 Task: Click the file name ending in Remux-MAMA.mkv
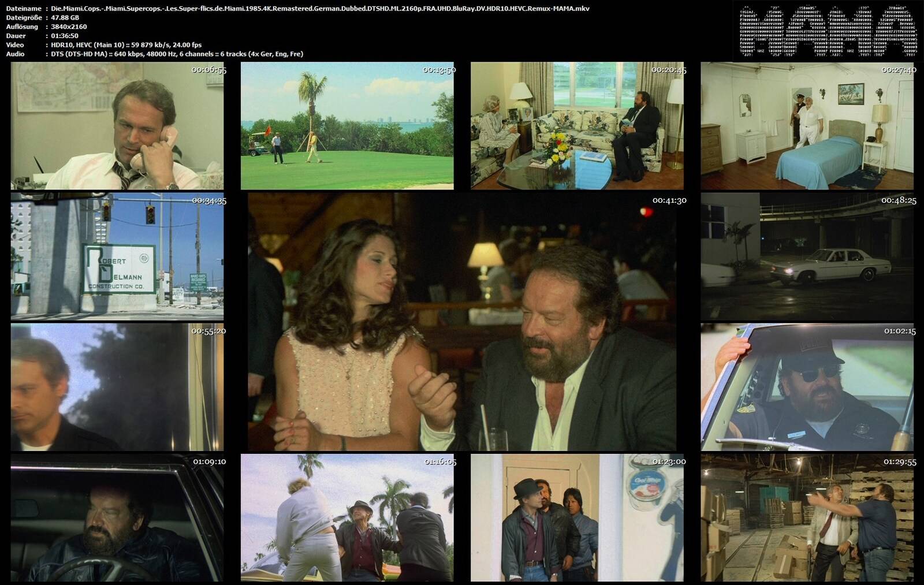tap(320, 9)
